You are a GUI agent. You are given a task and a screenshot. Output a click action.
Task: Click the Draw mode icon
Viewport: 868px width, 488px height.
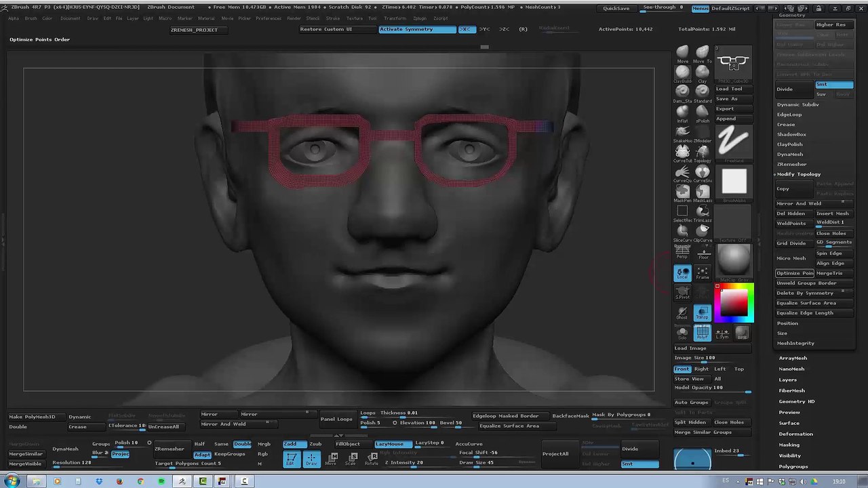tap(311, 459)
